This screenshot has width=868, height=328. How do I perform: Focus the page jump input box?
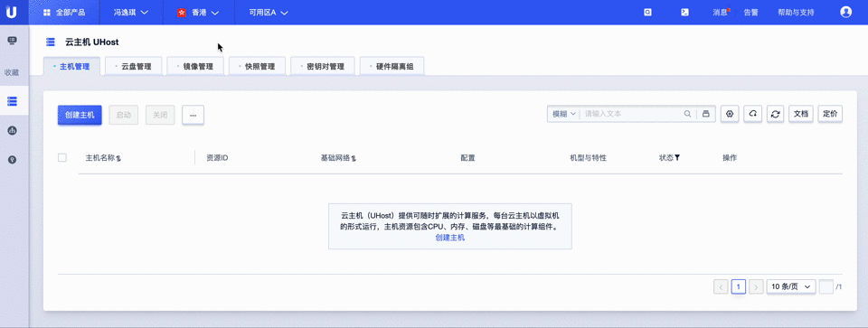pos(826,286)
